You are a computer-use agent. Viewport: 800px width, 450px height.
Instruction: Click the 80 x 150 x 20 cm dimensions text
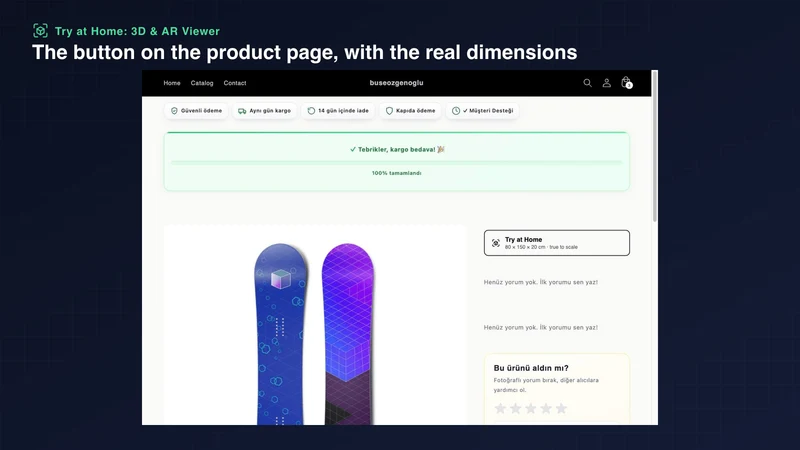pyautogui.click(x=525, y=247)
